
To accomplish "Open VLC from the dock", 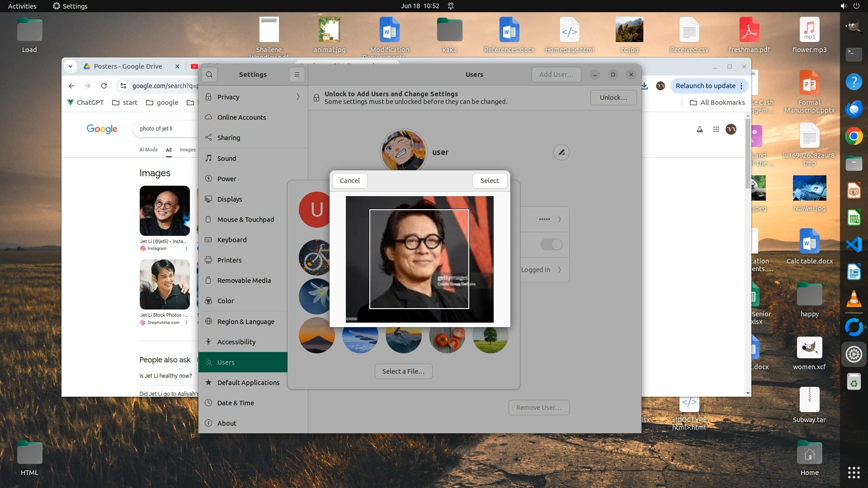I will pyautogui.click(x=854, y=299).
